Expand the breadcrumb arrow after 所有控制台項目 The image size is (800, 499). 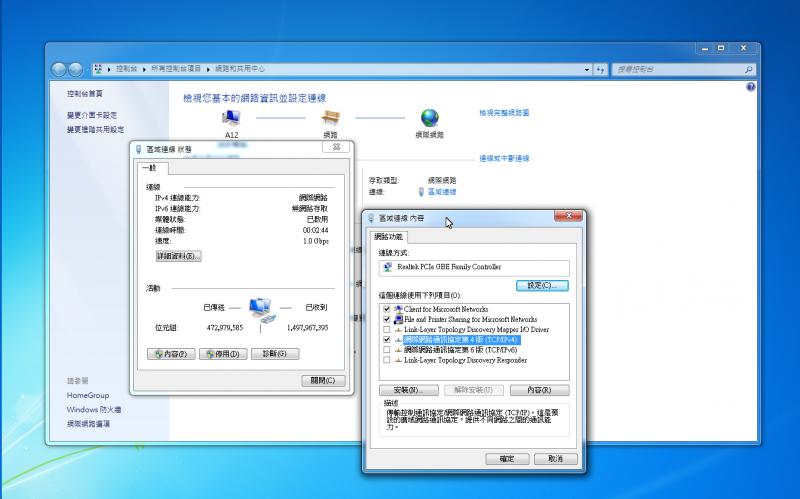click(x=208, y=69)
